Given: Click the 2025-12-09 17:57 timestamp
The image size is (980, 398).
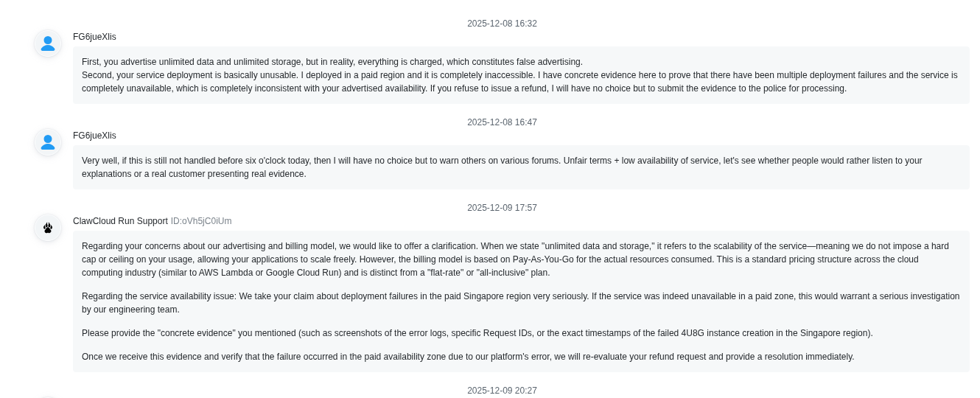Looking at the screenshot, I should (x=502, y=208).
